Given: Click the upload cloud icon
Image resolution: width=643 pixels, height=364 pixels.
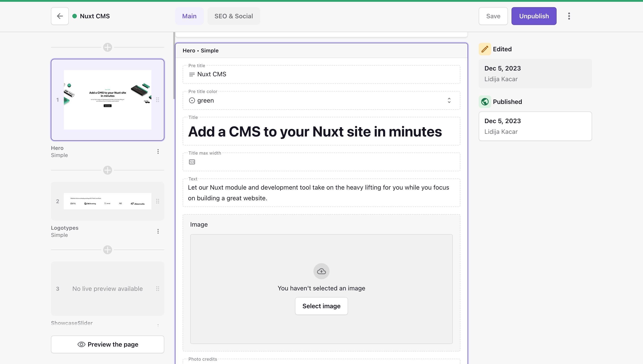Looking at the screenshot, I should 321,271.
